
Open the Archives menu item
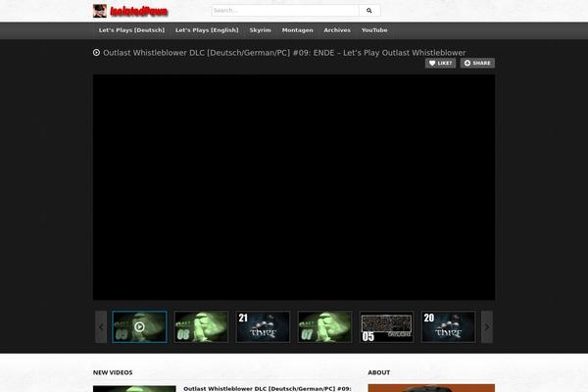(x=337, y=30)
